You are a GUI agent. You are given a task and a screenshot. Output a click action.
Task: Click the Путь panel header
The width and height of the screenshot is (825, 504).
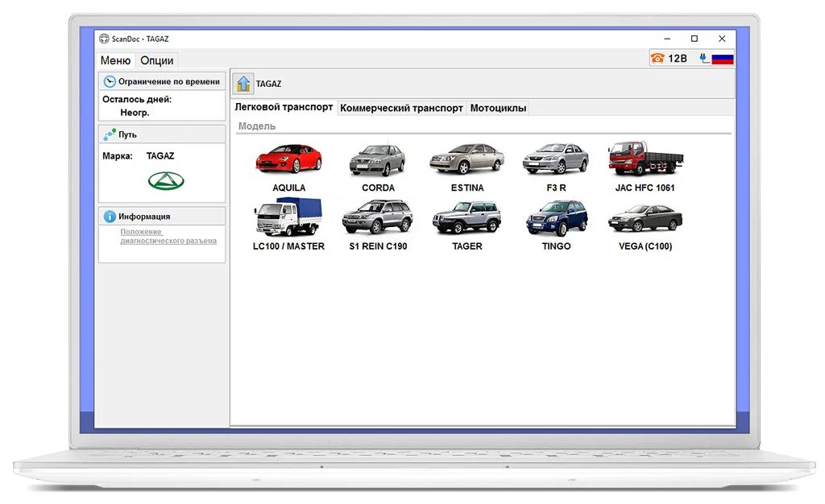pos(162,134)
